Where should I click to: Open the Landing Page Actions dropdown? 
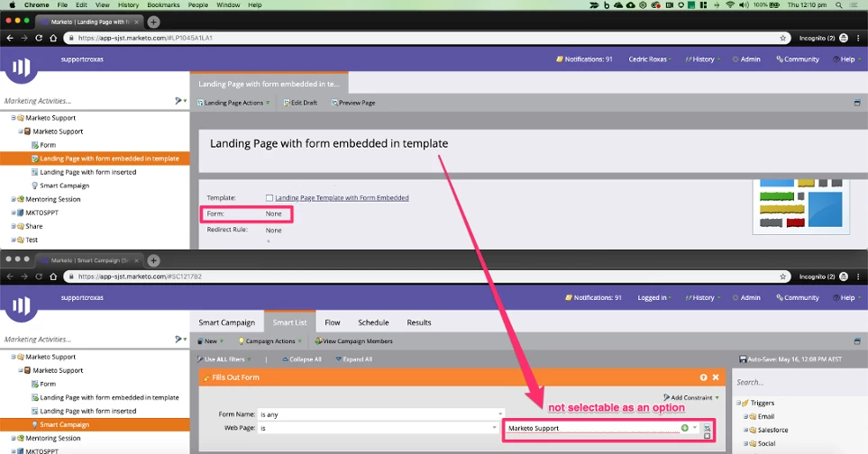[x=233, y=103]
